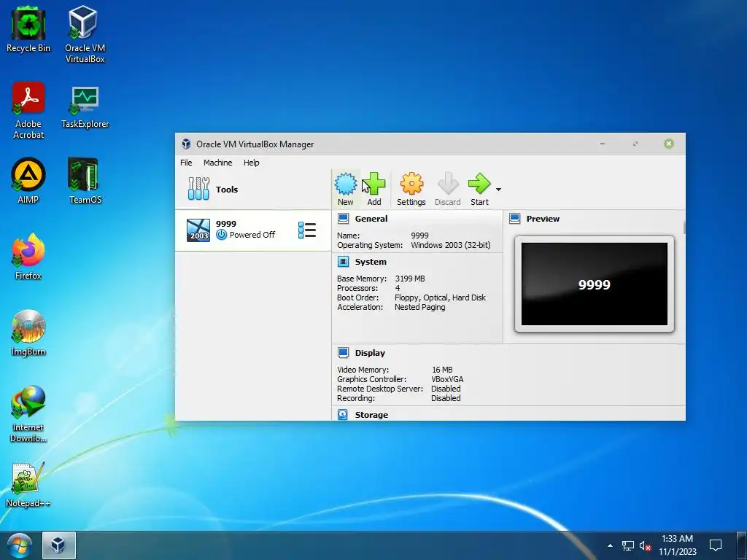Open the Windows Start orb

pyautogui.click(x=20, y=545)
